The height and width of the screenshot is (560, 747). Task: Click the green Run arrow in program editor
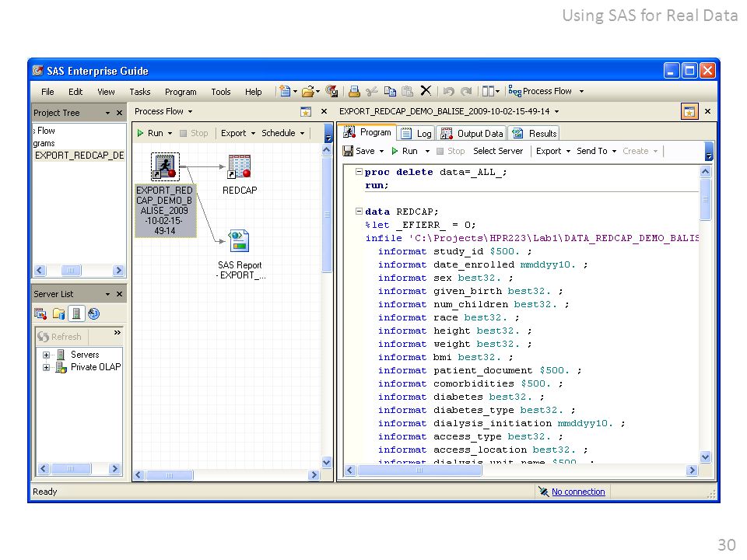pos(395,151)
